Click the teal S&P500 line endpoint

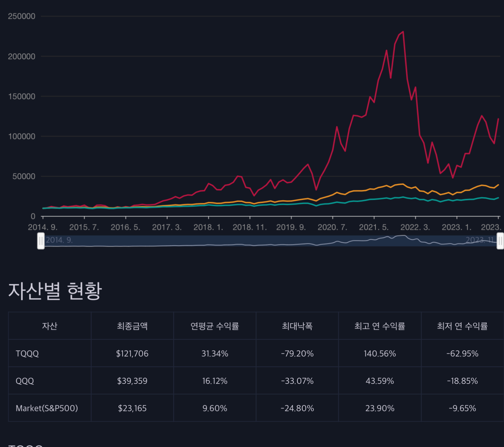498,198
